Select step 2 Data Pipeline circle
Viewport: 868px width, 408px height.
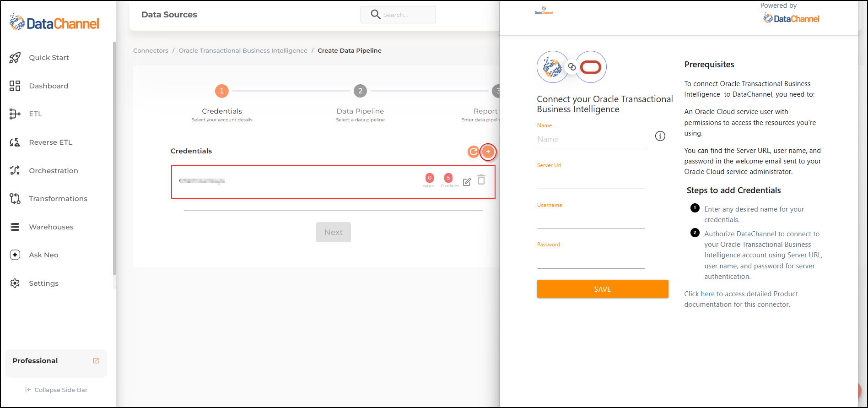(361, 91)
